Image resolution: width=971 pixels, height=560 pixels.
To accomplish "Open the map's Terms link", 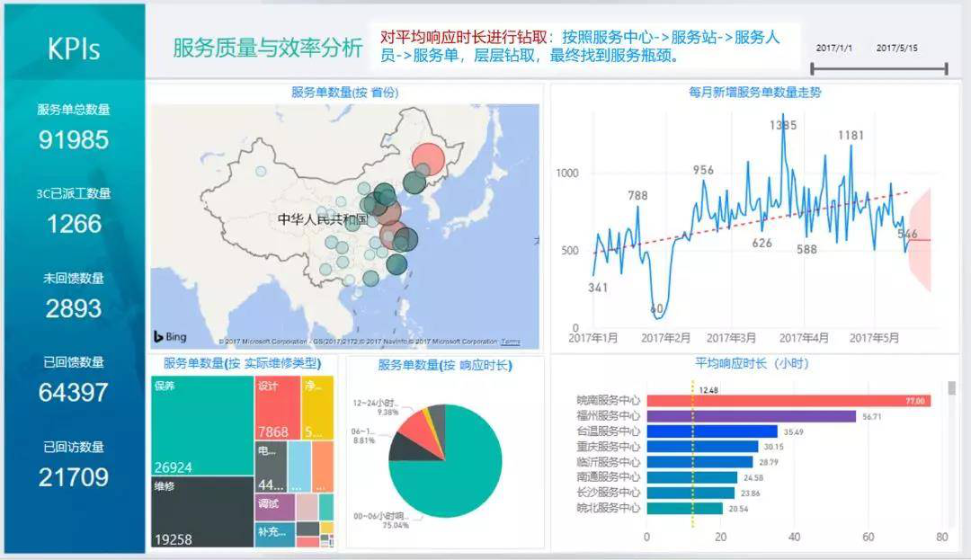I will [x=512, y=342].
